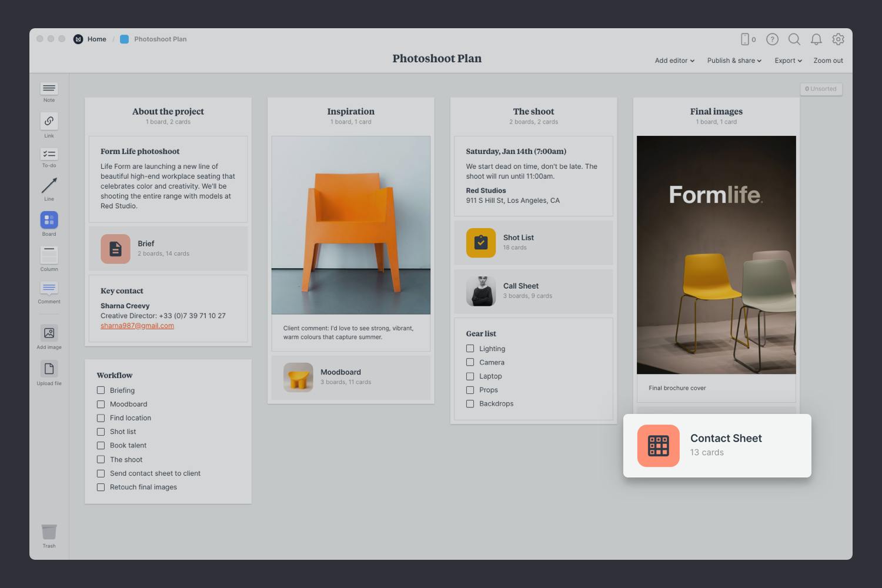Select the Note tool in sidebar
Image resolution: width=882 pixels, height=588 pixels.
[49, 89]
